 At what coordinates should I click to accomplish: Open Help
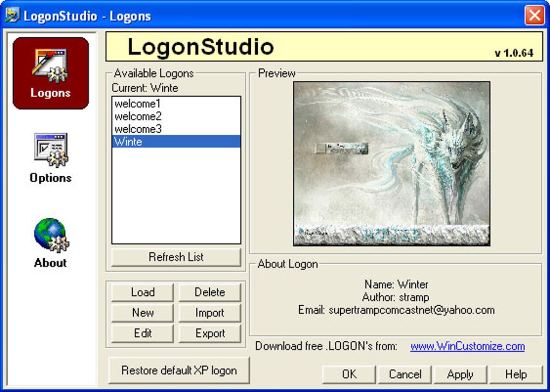pyautogui.click(x=516, y=374)
